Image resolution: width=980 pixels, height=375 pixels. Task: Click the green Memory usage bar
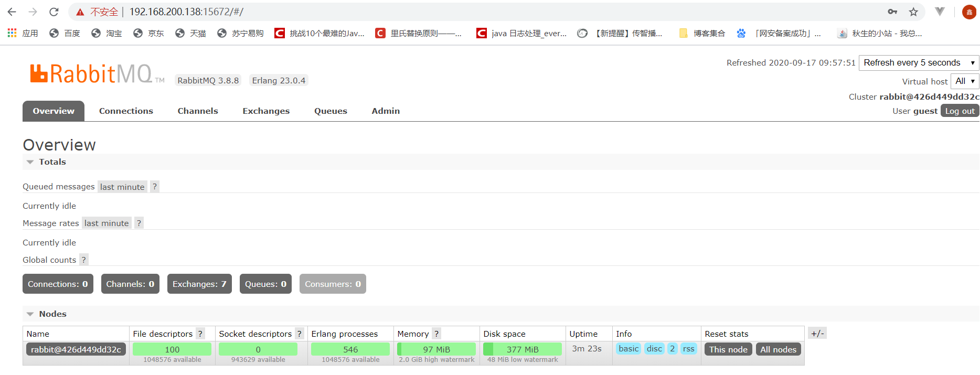[436, 349]
